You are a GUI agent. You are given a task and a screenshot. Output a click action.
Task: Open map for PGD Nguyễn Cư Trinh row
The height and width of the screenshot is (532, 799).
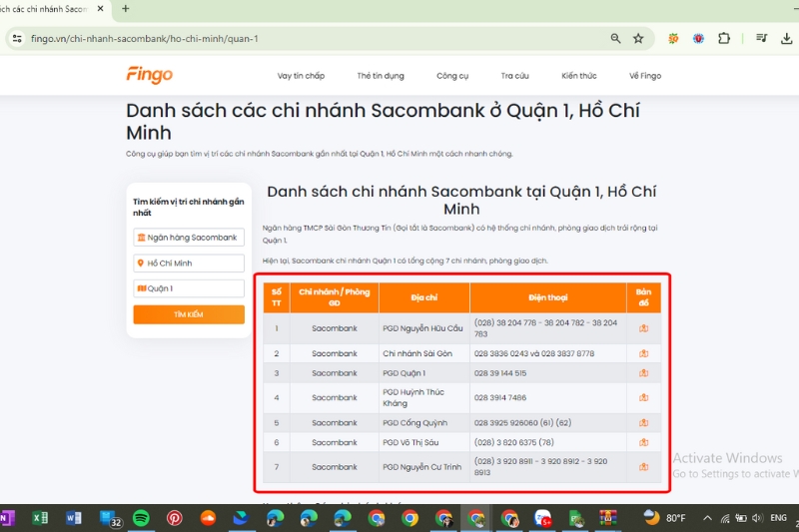(x=643, y=467)
